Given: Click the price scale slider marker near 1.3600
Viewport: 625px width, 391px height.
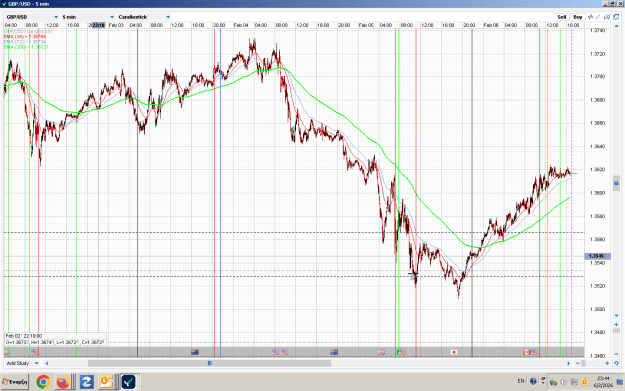Looking at the screenshot, I should point(616,183).
